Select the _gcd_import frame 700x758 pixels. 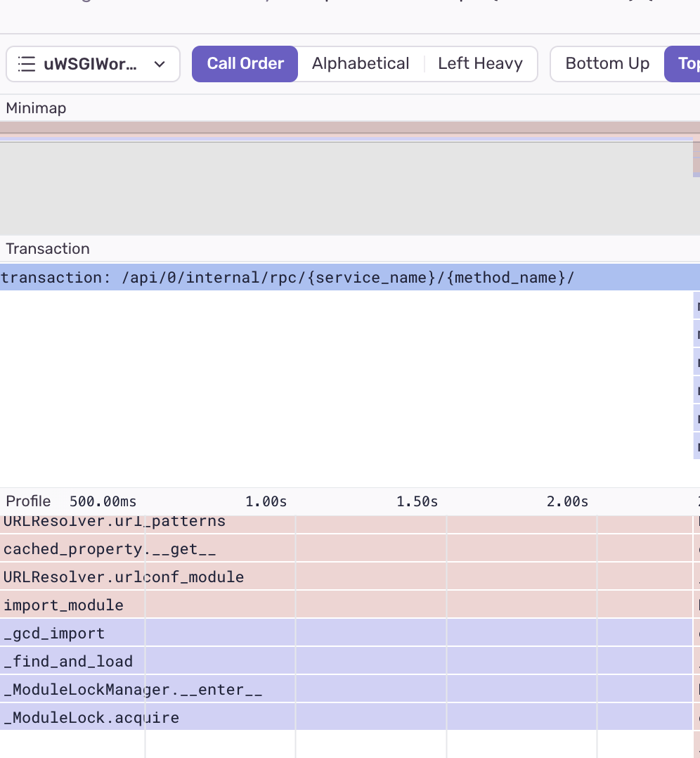coord(346,632)
